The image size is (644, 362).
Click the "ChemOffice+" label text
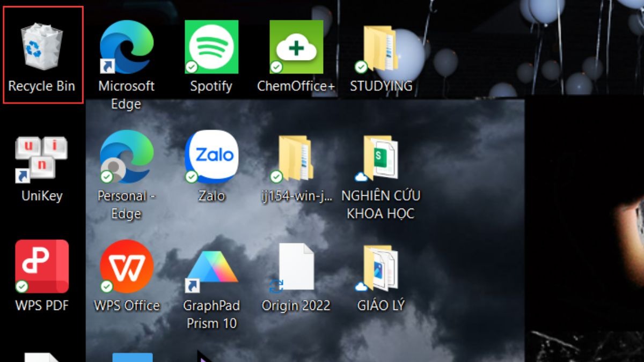(x=296, y=86)
